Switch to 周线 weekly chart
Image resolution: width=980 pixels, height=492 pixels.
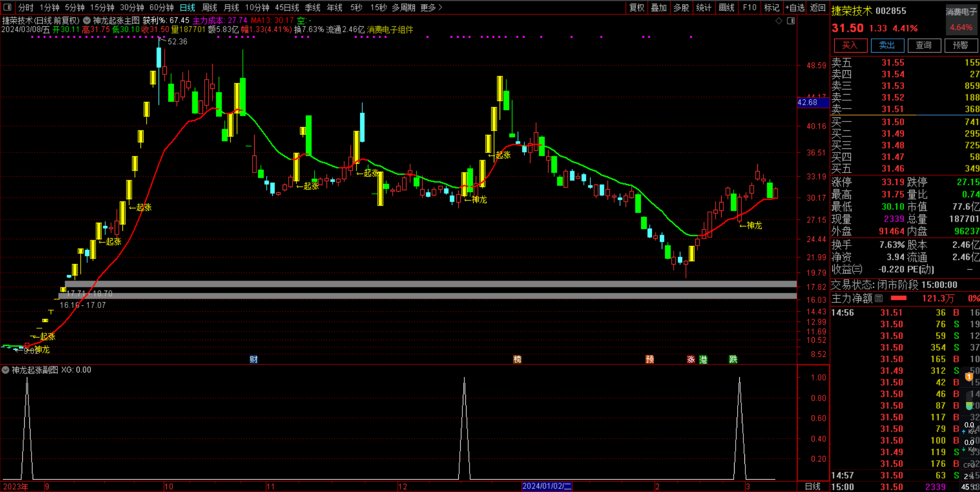(x=210, y=7)
